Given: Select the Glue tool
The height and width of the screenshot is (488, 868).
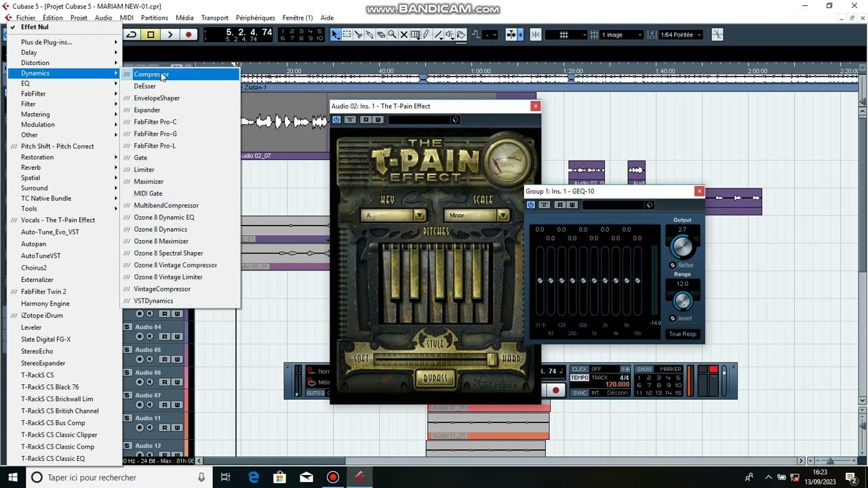Looking at the screenshot, I should pos(370,35).
